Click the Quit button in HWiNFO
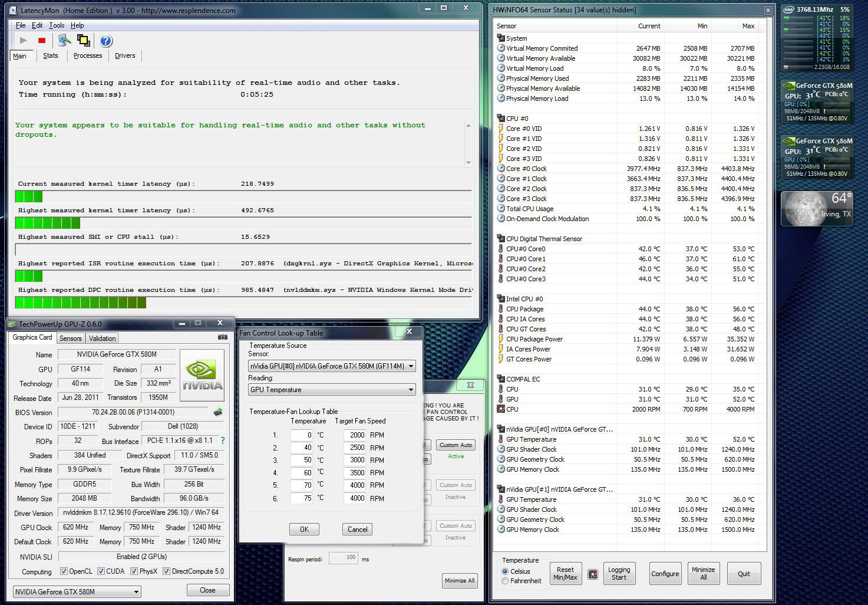 [744, 574]
